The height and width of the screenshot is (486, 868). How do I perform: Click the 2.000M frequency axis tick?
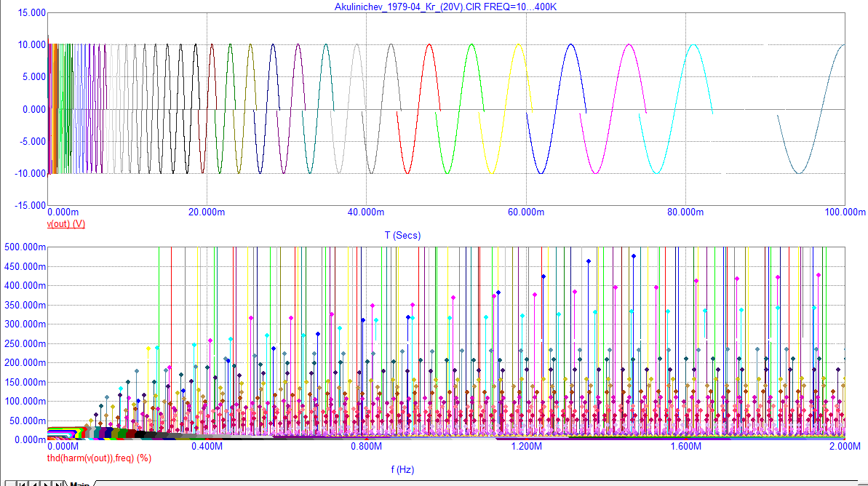(x=845, y=446)
